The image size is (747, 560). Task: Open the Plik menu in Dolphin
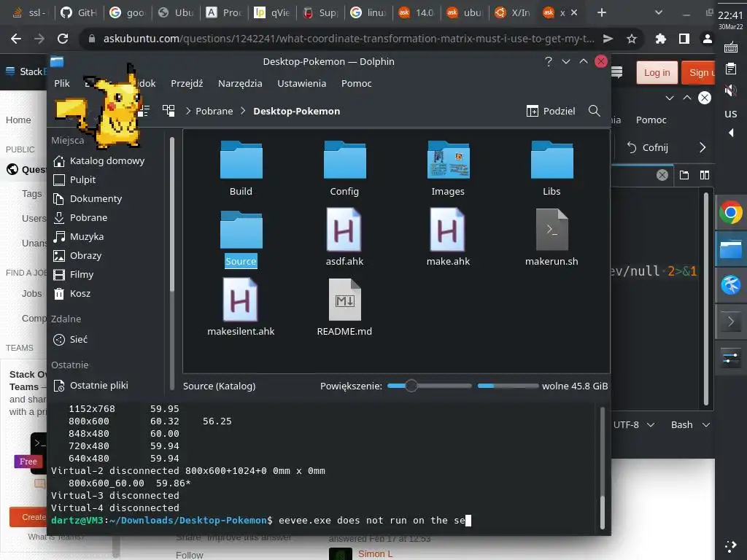62,83
